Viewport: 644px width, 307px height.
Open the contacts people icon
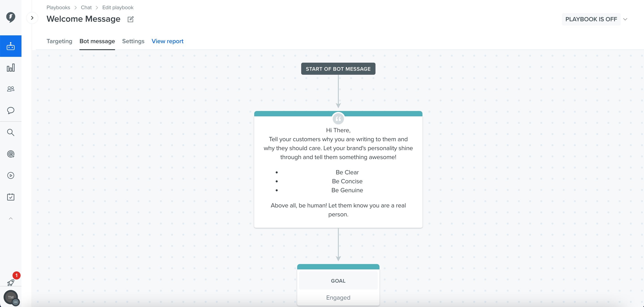[11, 89]
